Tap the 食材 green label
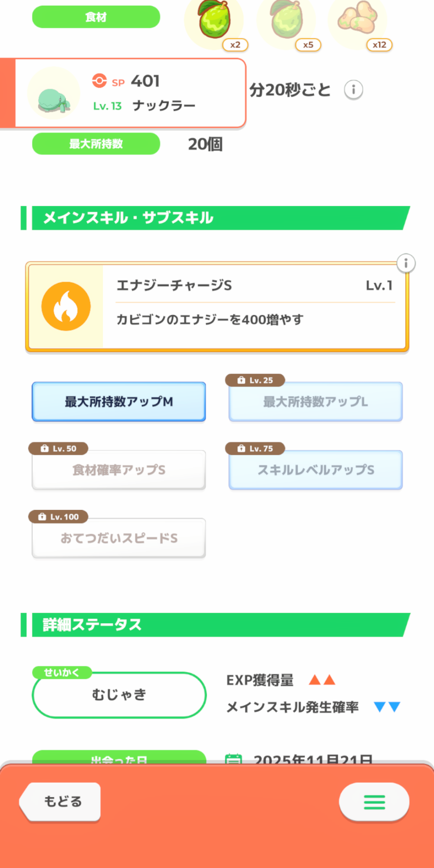Viewport: 434px width, 868px height. point(96,17)
